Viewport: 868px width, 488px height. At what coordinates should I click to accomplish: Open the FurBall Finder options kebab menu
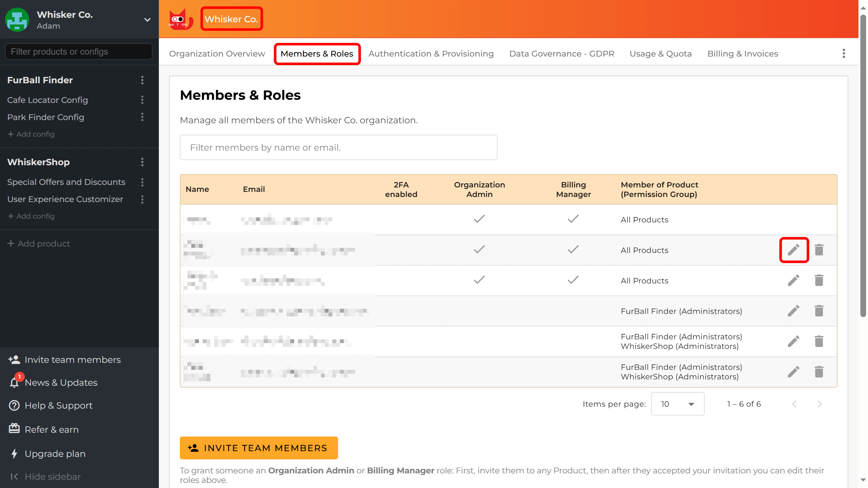[143, 80]
